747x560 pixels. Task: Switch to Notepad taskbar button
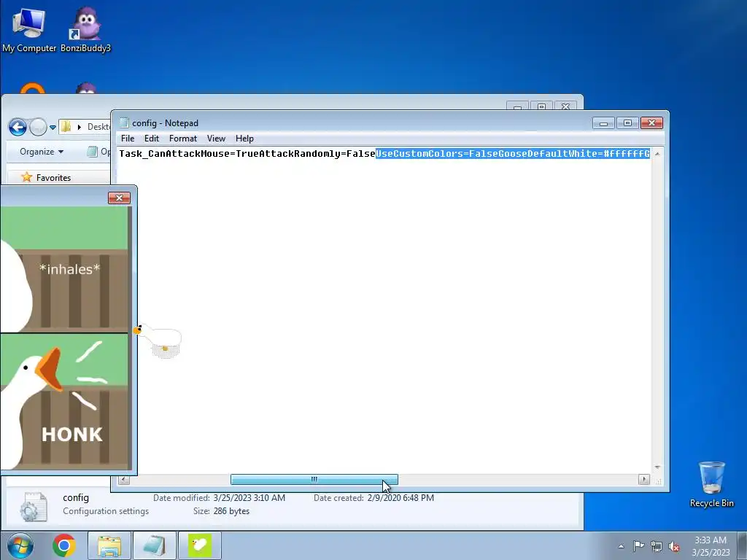[155, 545]
